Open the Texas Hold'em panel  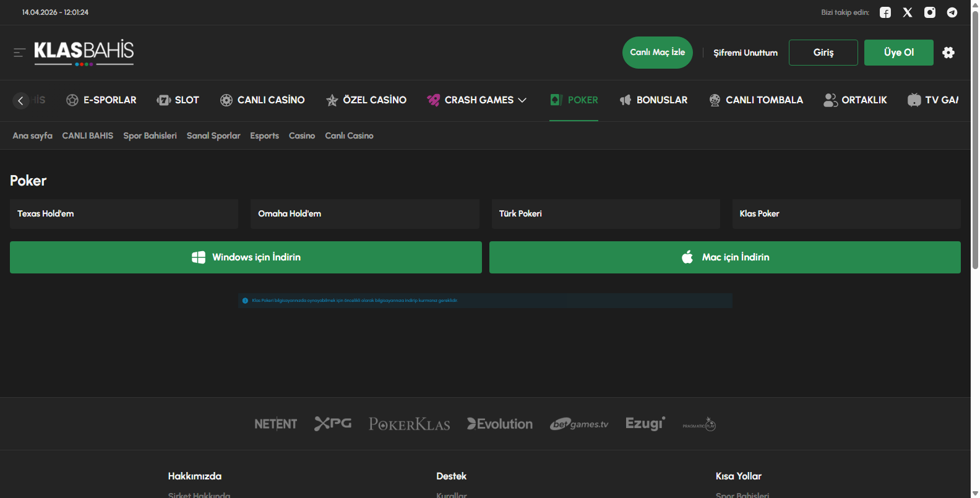124,213
